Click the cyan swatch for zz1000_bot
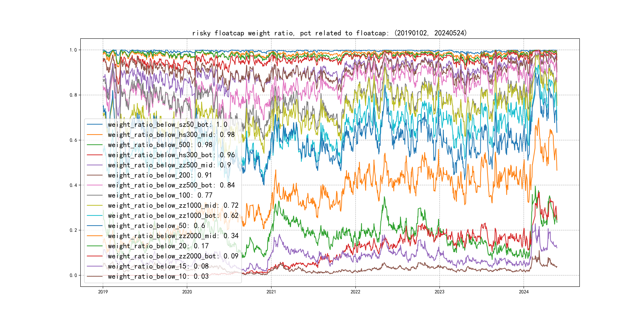 tap(94, 215)
